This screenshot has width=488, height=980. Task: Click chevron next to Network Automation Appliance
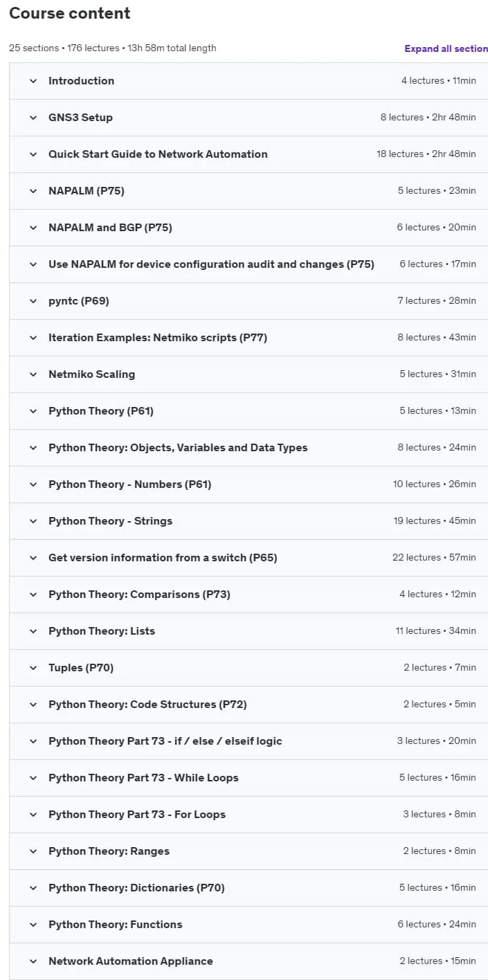(33, 961)
